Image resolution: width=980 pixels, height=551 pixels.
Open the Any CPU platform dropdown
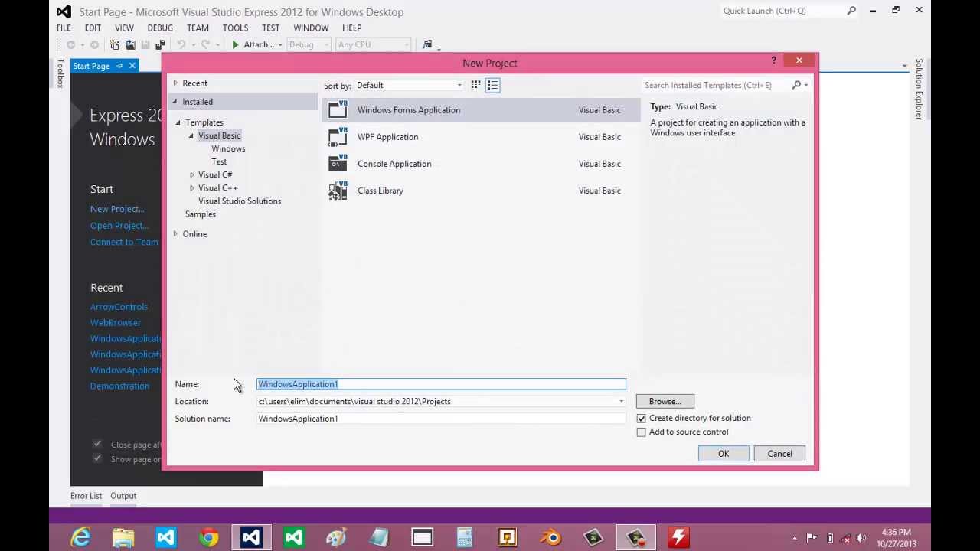(373, 44)
